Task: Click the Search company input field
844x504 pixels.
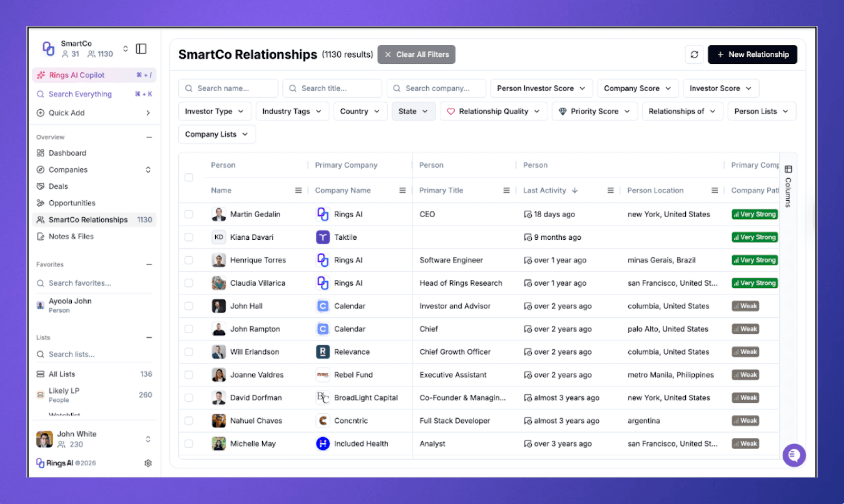Action: coord(436,88)
